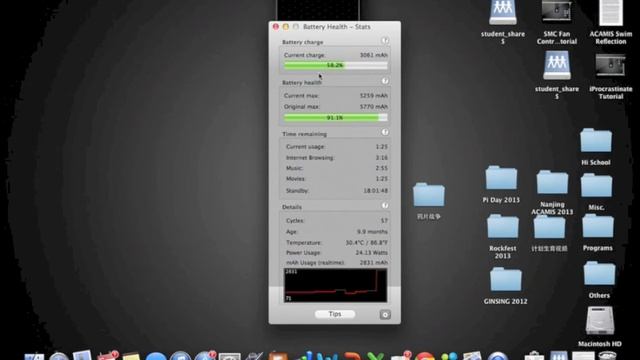Screen dimensions: 640x360
Task: Select the Pi Day 2013 folder
Action: click(501, 184)
